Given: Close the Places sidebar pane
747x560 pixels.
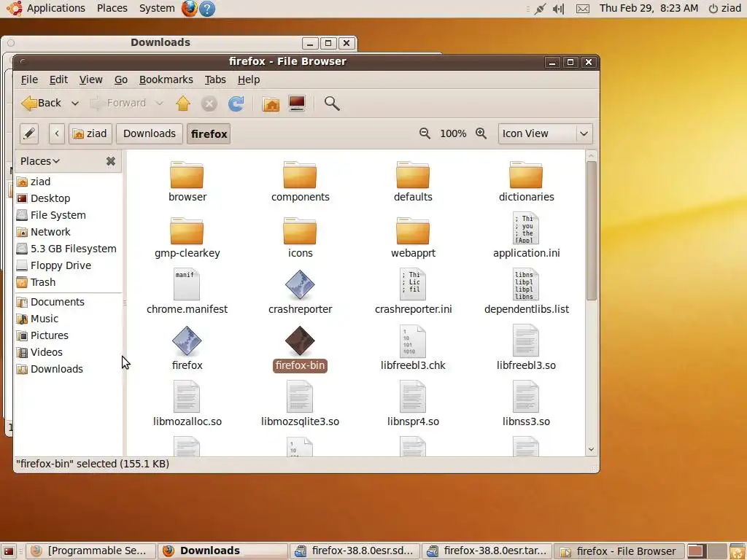Looking at the screenshot, I should [111, 161].
